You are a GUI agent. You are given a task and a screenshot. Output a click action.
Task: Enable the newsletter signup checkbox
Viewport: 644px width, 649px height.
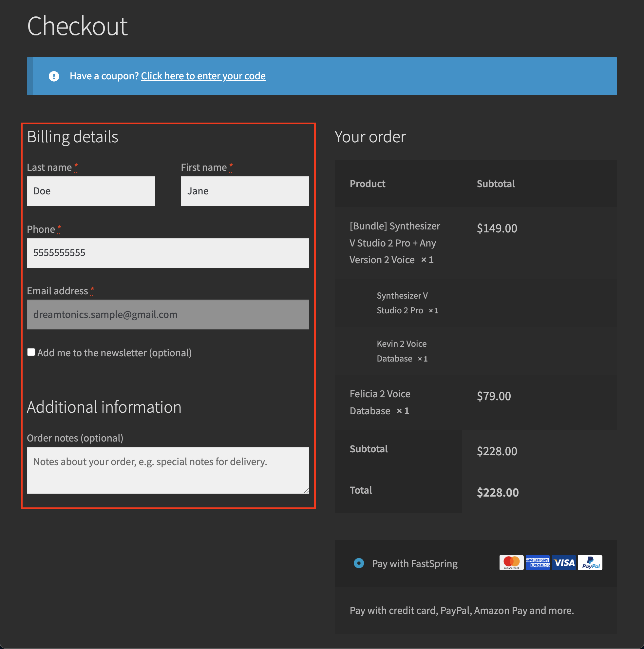(31, 352)
